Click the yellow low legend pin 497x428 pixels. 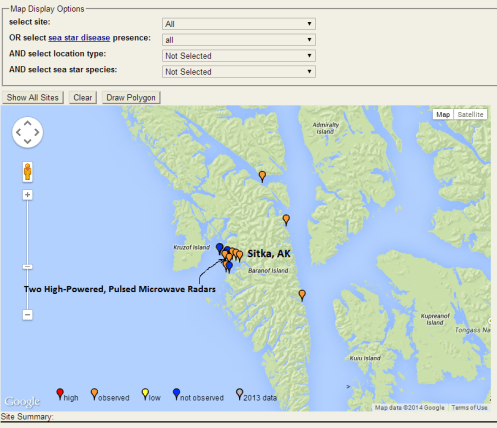click(x=145, y=394)
